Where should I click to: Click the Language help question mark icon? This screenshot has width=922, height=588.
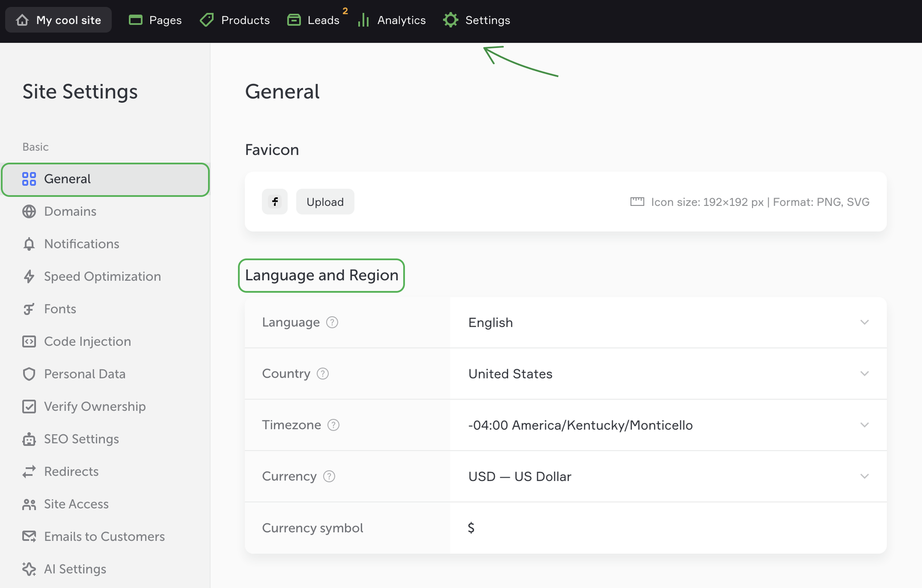(332, 323)
